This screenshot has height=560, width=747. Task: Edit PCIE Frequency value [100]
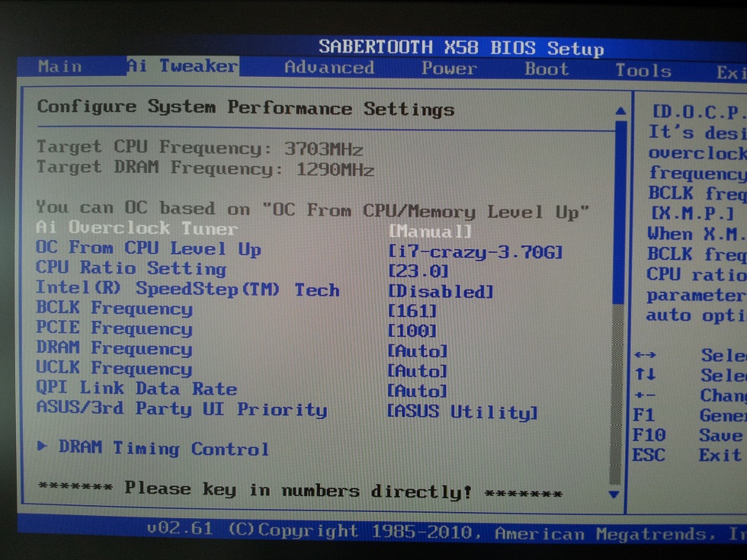click(412, 331)
